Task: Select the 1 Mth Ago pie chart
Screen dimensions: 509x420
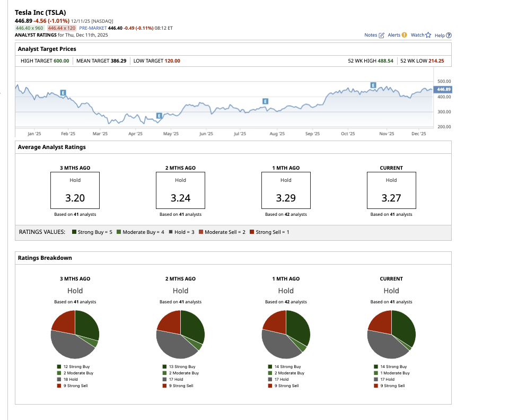Action: coord(286,335)
